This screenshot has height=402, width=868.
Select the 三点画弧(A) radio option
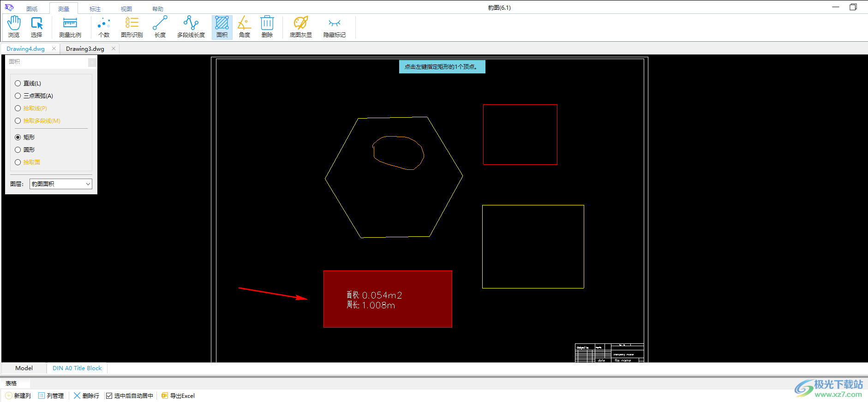click(18, 96)
